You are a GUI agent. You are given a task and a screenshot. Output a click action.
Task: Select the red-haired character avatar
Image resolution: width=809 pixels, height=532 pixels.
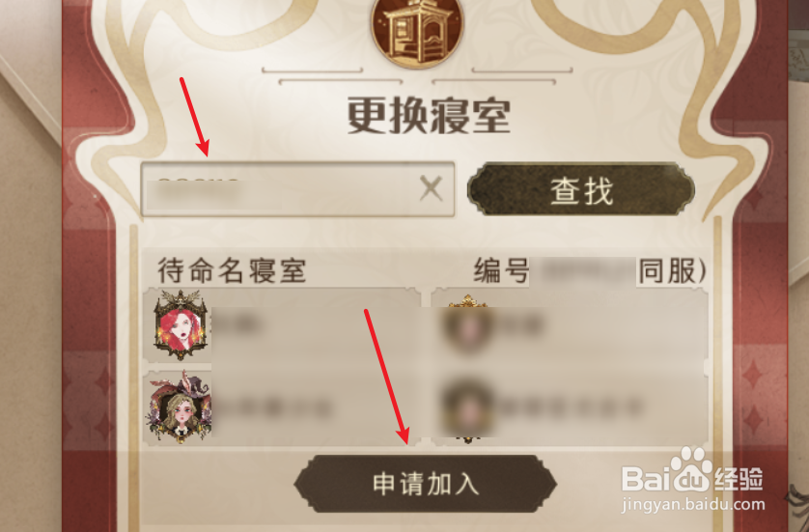tap(181, 324)
